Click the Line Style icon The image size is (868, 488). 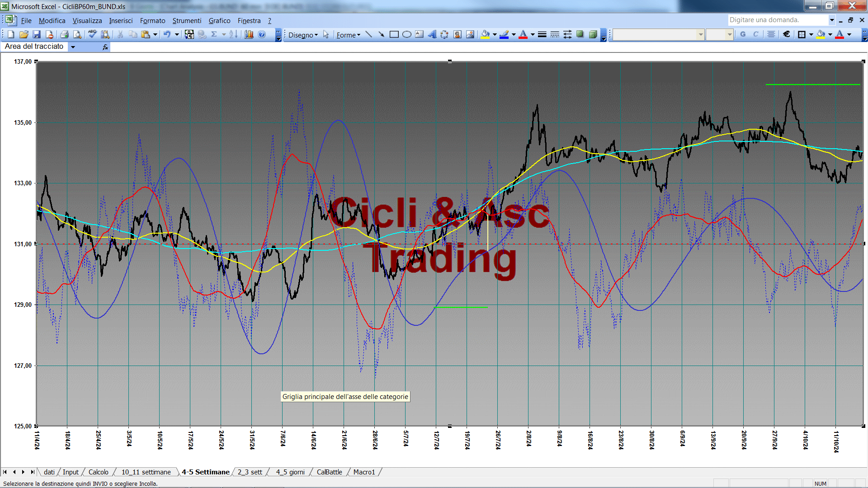[542, 34]
